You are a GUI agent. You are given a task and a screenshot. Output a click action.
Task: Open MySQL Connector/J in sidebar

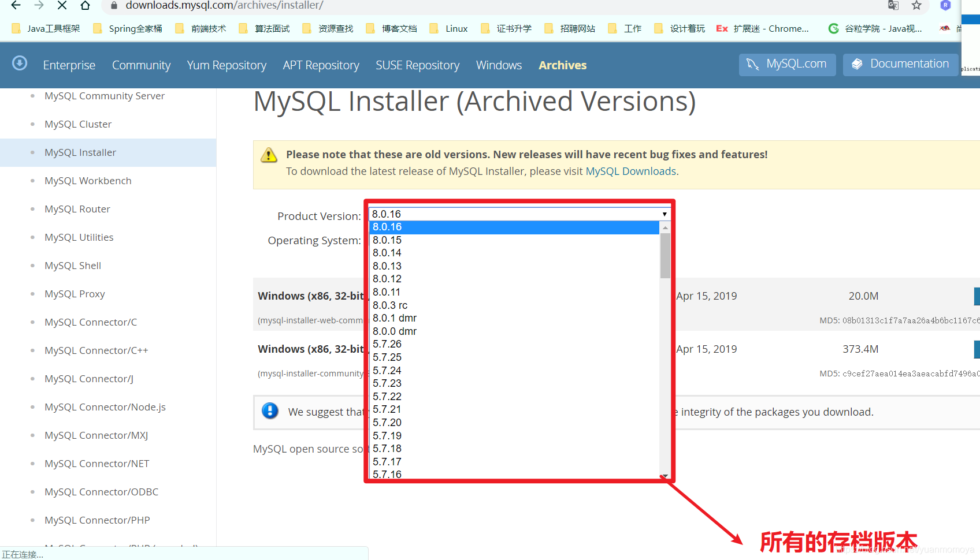[89, 379]
